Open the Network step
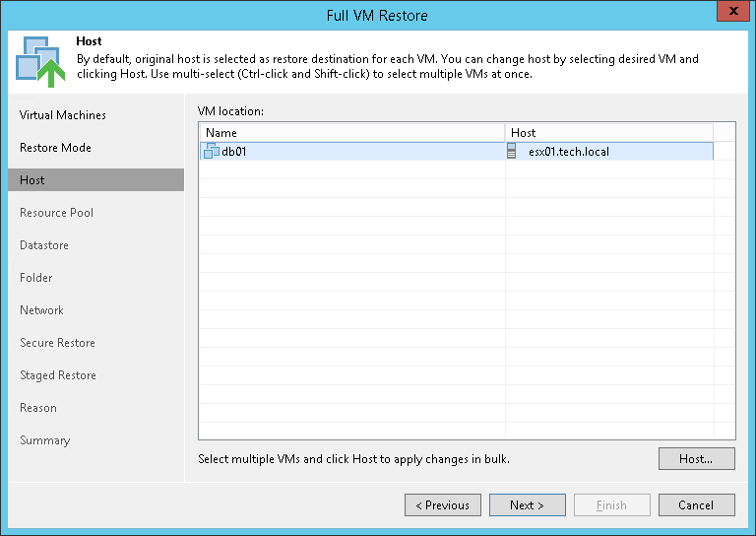Image resolution: width=756 pixels, height=536 pixels. [41, 310]
